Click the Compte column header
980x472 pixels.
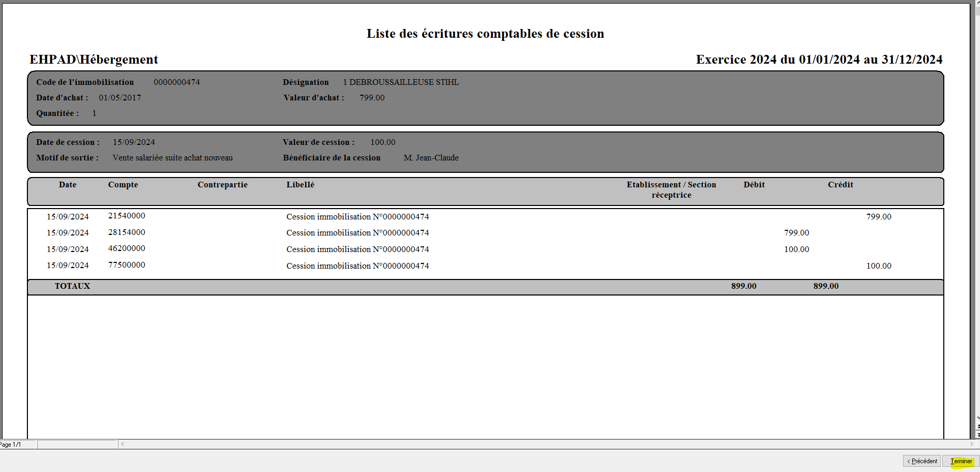123,185
